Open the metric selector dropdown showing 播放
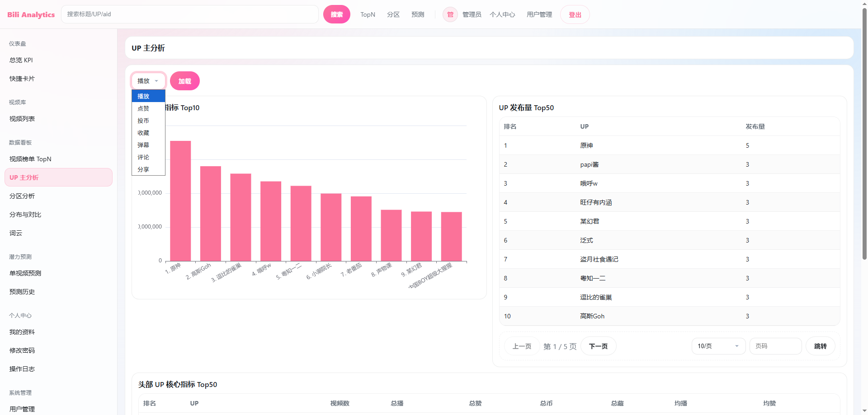This screenshot has width=868, height=415. pyautogui.click(x=148, y=81)
